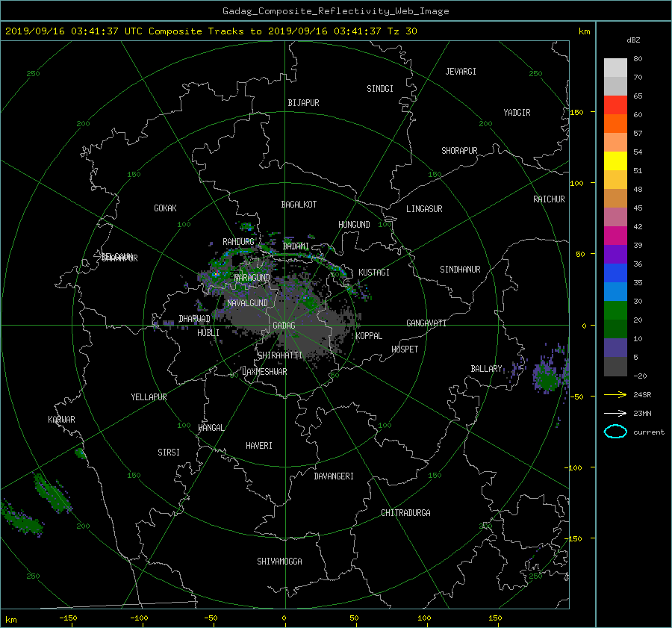The width and height of the screenshot is (672, 628).
Task: Click the SHIVAMOGGA city label
Action: (x=279, y=562)
